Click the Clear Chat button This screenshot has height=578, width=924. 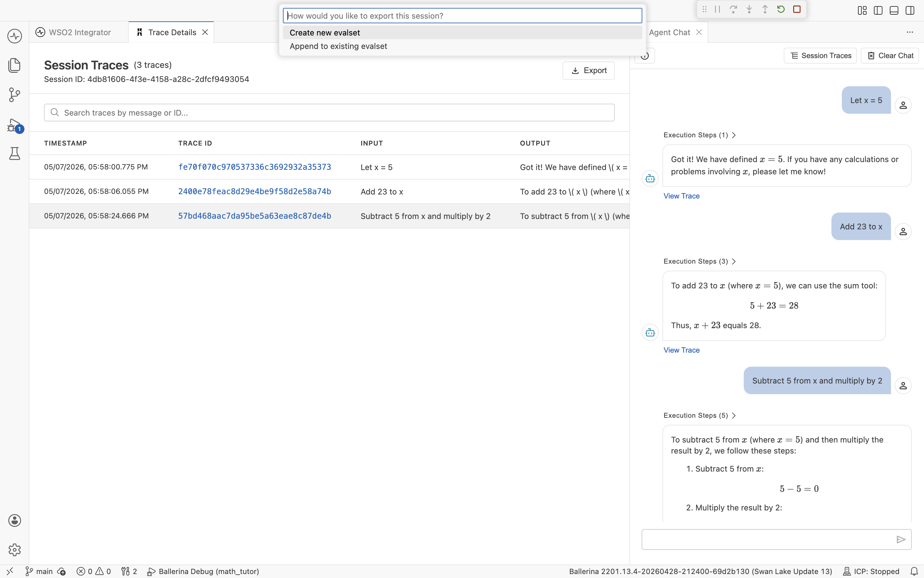tap(890, 55)
